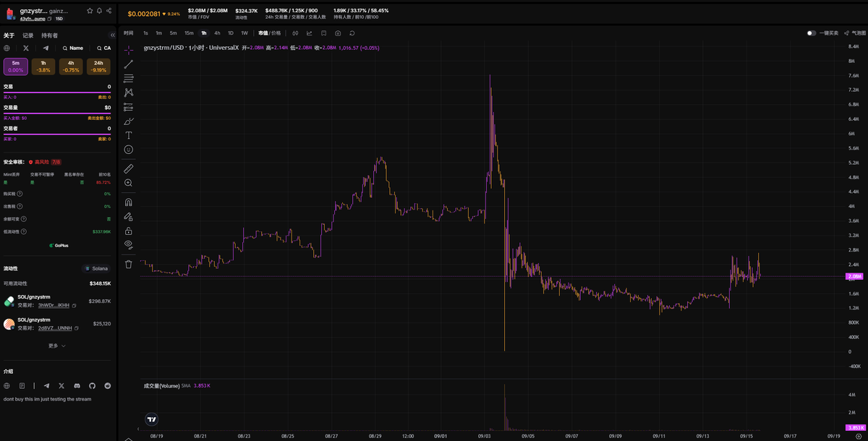Image resolution: width=868 pixels, height=441 pixels.
Task: Open GoPlus security link
Action: (x=59, y=246)
